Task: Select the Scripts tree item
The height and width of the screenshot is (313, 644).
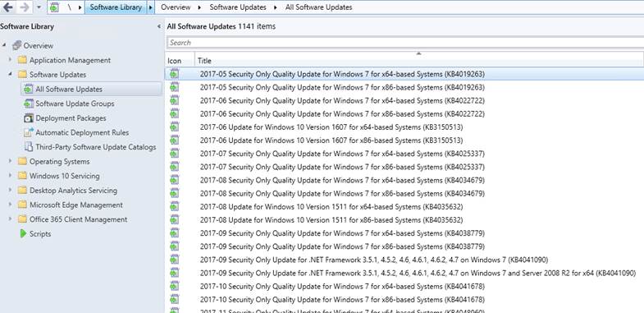Action: pos(40,233)
